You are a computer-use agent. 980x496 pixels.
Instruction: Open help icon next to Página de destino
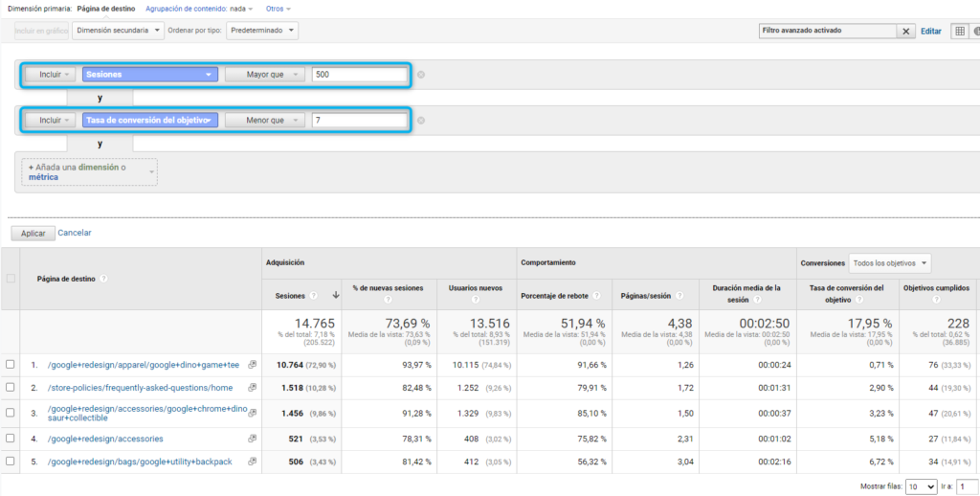[x=103, y=279]
